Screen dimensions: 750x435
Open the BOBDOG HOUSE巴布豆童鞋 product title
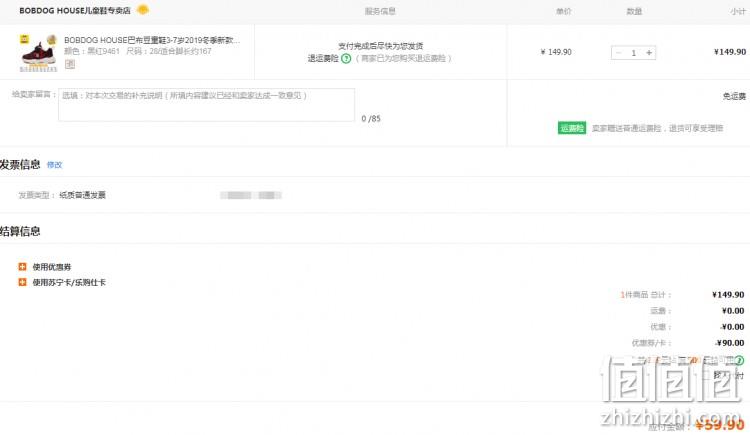pos(152,40)
